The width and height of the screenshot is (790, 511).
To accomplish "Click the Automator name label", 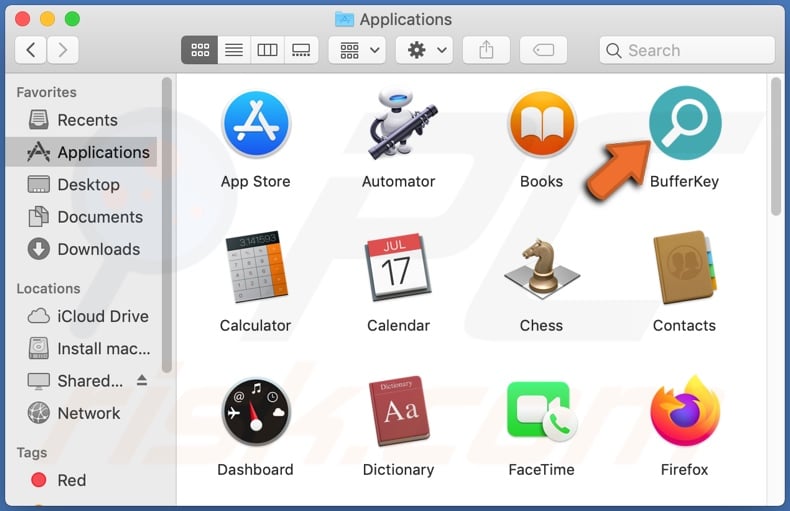I will [399, 181].
